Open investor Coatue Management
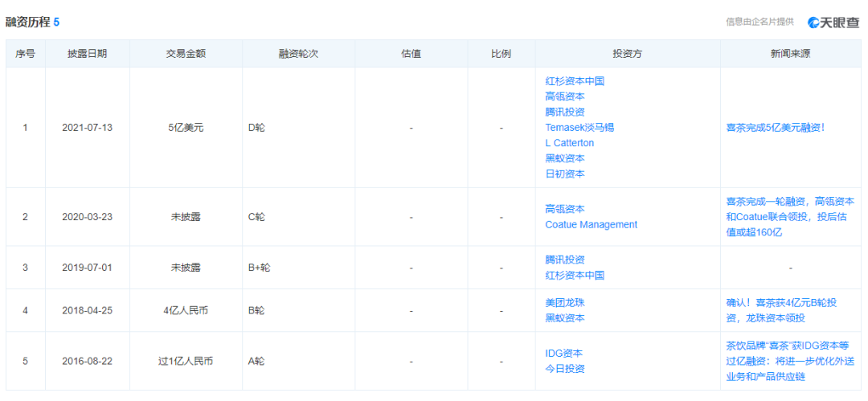 [592, 224]
